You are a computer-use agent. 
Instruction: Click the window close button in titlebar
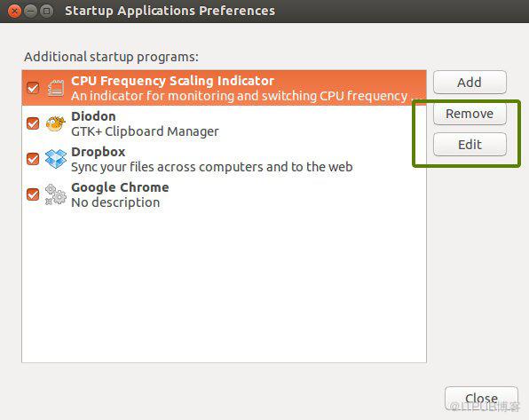click(14, 12)
